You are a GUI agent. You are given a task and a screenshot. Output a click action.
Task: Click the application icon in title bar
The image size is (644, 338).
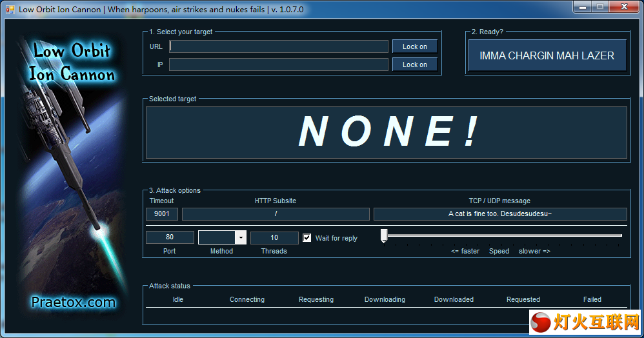[10, 10]
